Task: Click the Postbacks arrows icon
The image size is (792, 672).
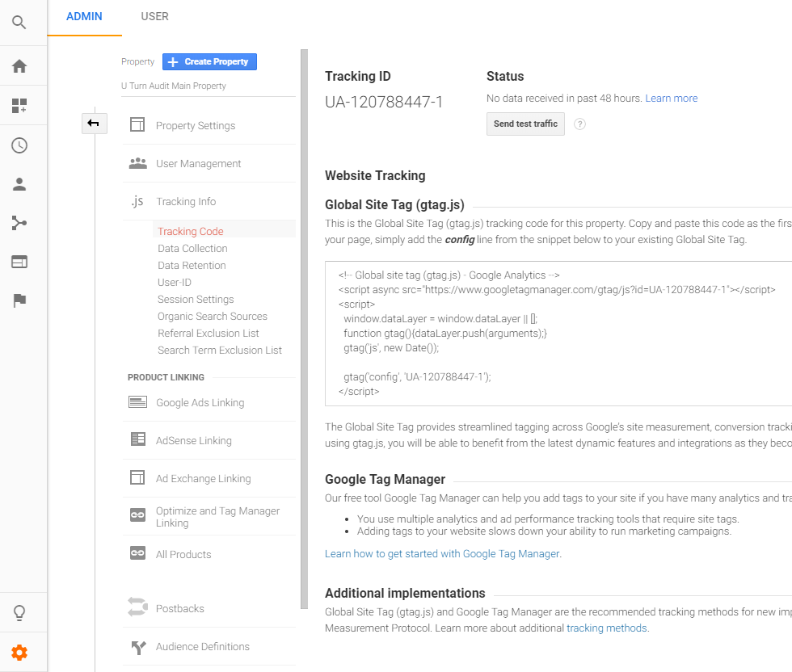Action: click(x=137, y=607)
